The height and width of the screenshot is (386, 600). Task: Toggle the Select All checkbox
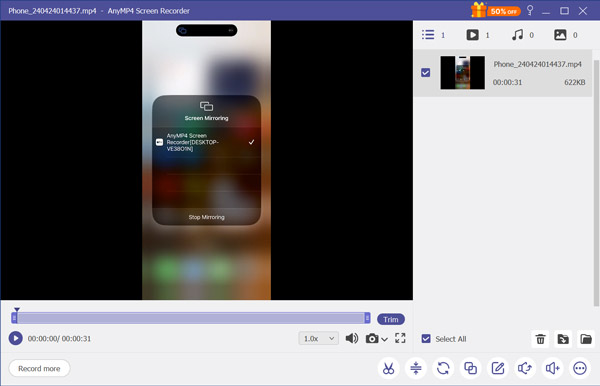(426, 339)
